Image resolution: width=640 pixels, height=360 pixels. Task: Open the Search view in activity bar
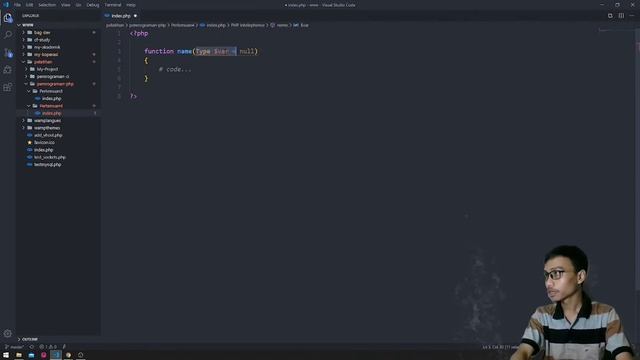tap(8, 35)
